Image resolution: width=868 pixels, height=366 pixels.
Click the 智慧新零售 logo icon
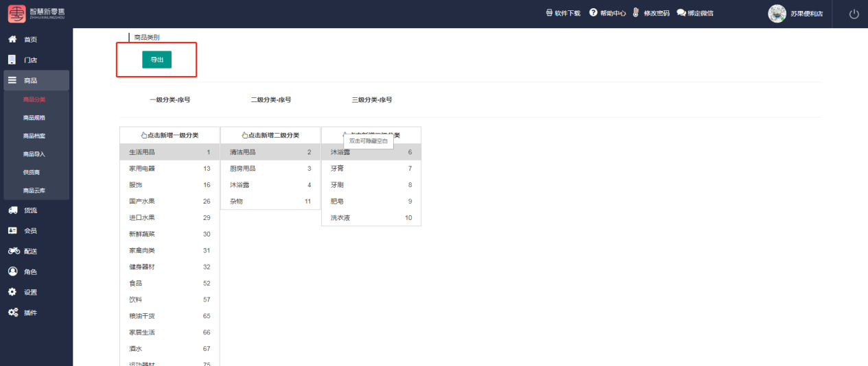click(16, 14)
